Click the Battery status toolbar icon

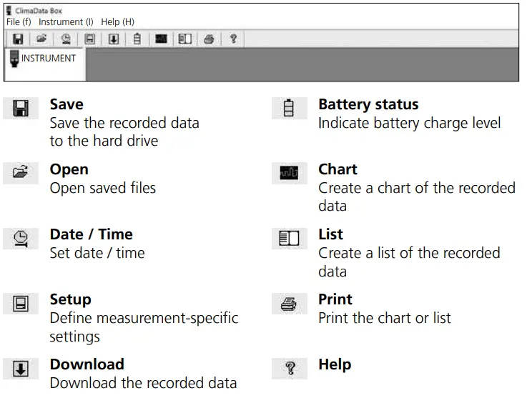click(137, 39)
